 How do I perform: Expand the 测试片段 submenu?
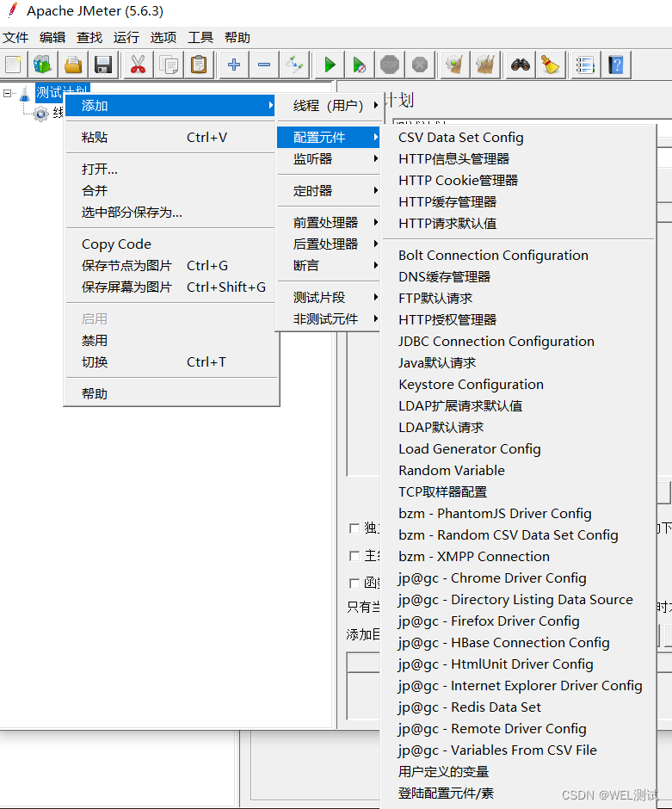click(x=329, y=298)
